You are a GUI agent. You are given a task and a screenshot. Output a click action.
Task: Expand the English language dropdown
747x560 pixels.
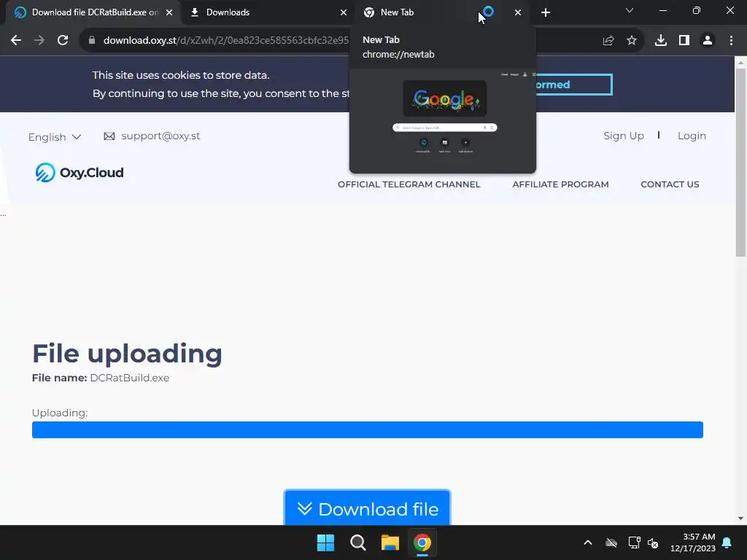[55, 137]
